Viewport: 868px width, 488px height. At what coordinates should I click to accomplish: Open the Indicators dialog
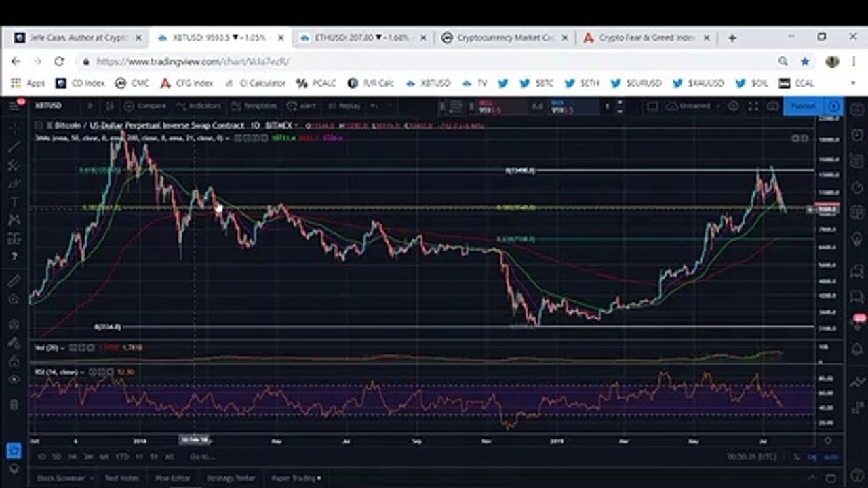[x=197, y=106]
